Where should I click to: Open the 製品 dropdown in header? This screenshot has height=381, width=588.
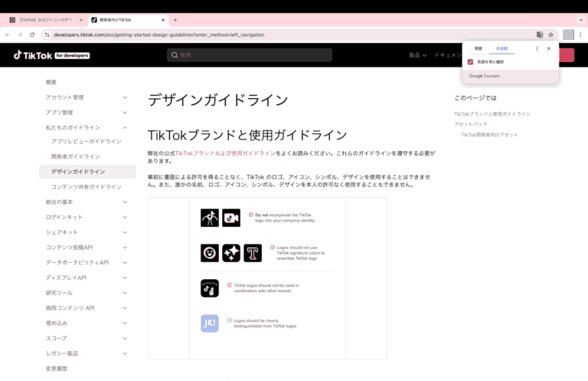click(x=416, y=55)
